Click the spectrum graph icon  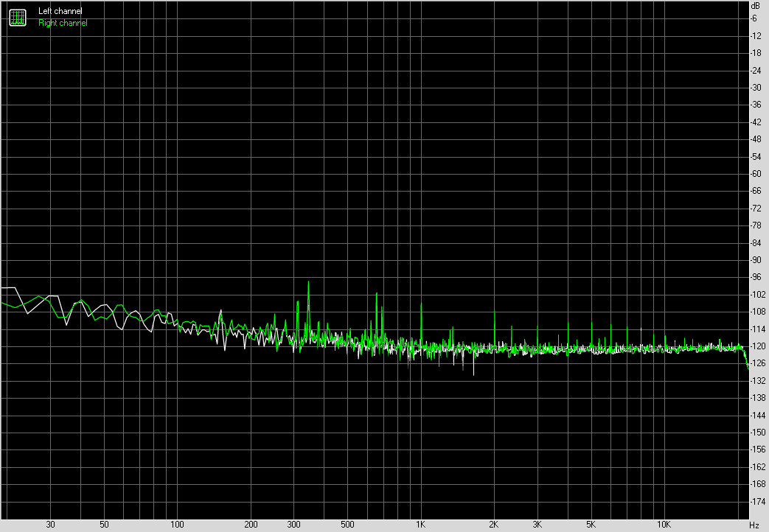pyautogui.click(x=18, y=18)
